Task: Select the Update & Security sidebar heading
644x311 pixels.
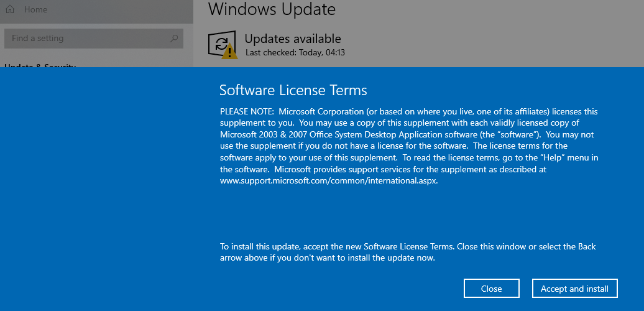Action: pos(40,65)
